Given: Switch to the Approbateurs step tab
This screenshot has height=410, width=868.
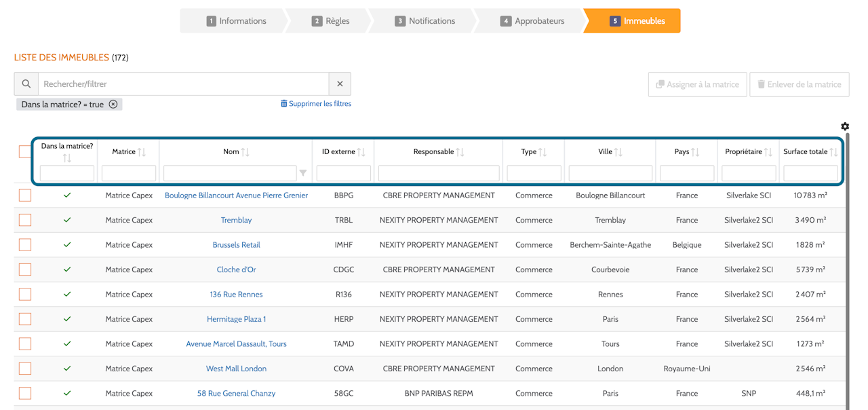Looking at the screenshot, I should pos(532,21).
